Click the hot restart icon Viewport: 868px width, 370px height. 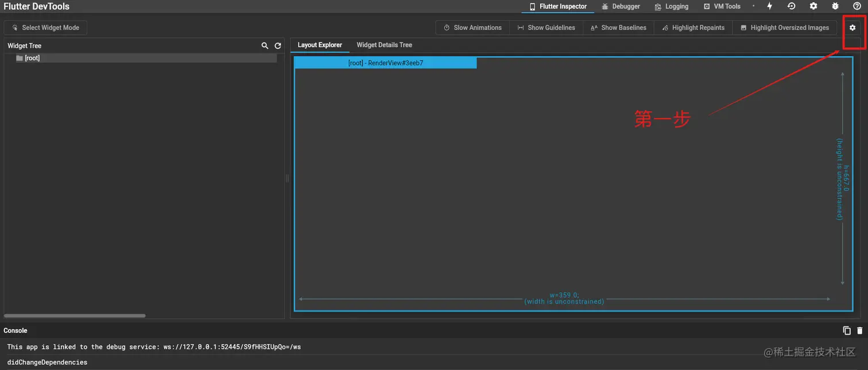point(791,6)
